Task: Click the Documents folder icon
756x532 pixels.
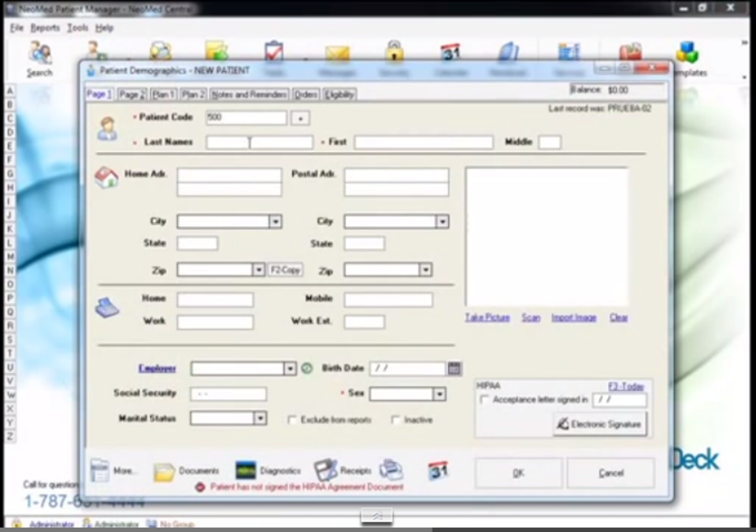Action: 164,471
